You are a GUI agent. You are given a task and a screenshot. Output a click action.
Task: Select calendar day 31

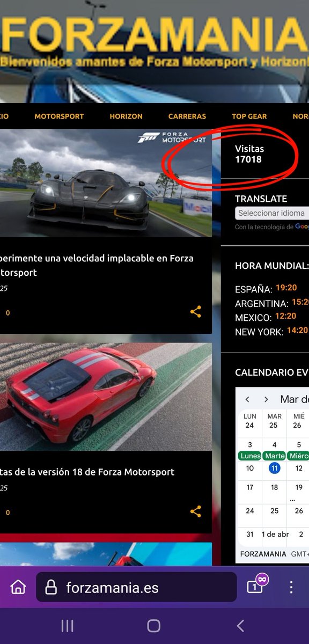[250, 534]
